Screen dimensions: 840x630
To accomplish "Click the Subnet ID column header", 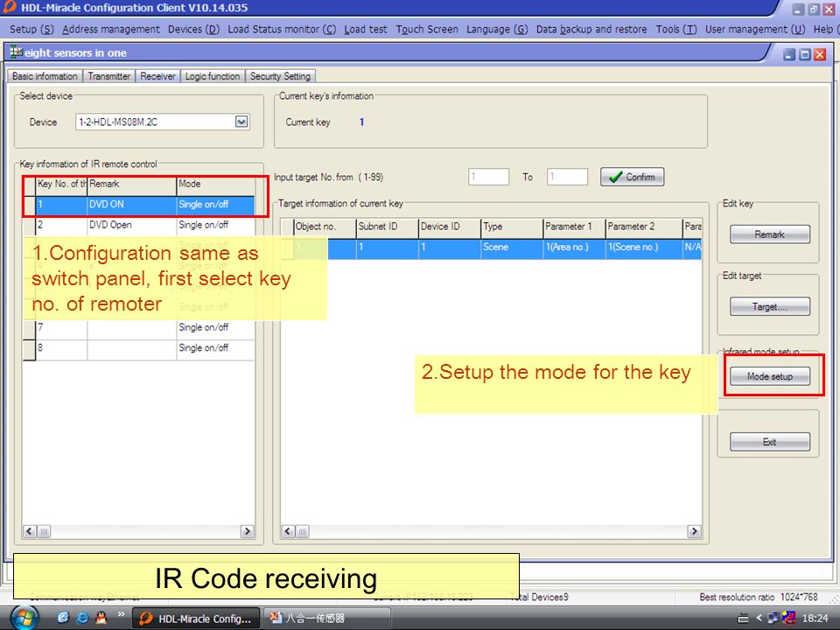I will click(387, 227).
